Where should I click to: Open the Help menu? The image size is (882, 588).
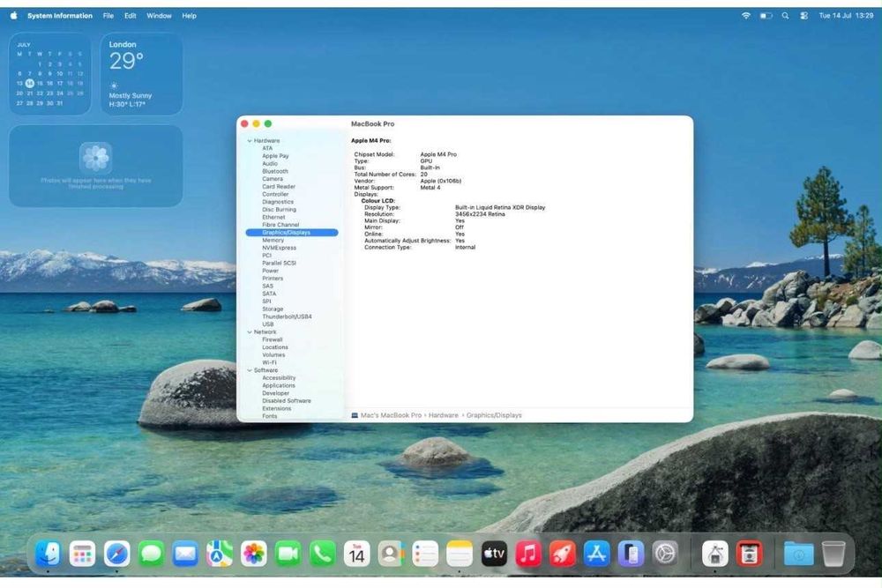tap(189, 16)
